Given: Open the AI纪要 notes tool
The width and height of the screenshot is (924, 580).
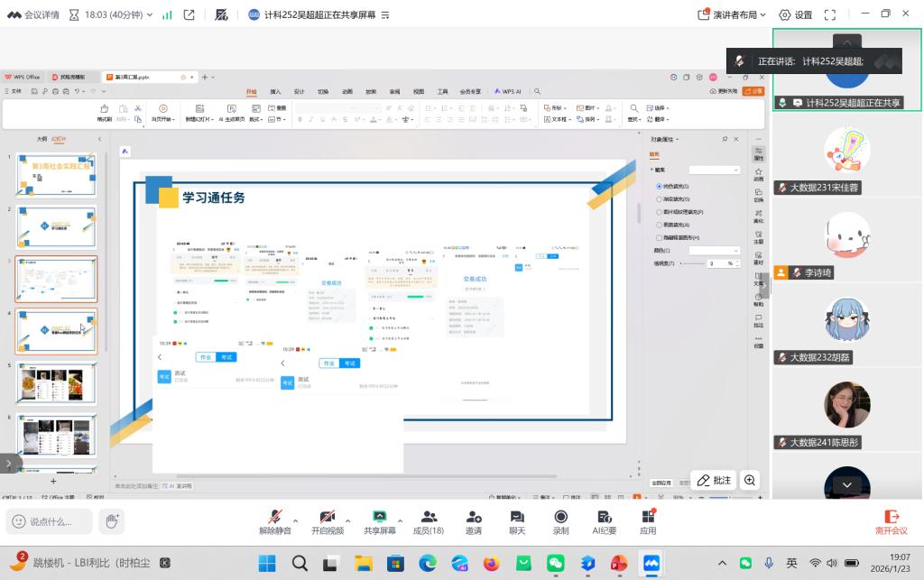Looking at the screenshot, I should tap(604, 521).
